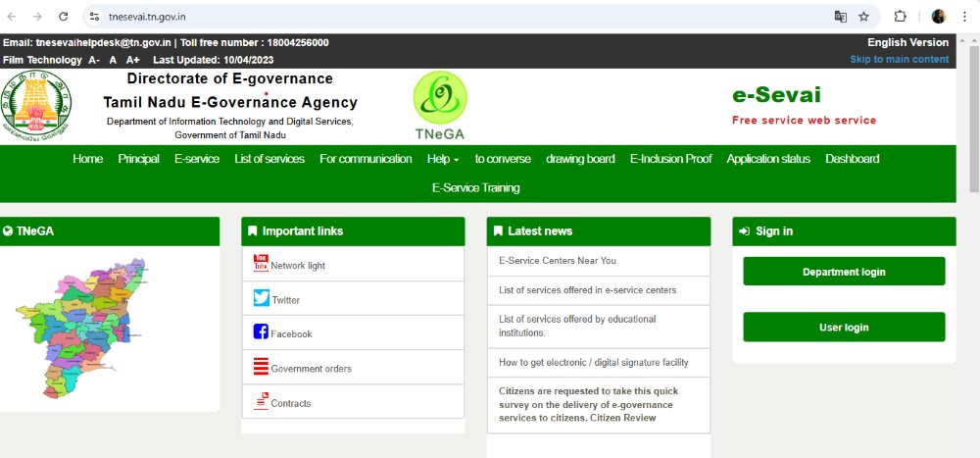Open the 'to converse' menu item

pyautogui.click(x=503, y=159)
